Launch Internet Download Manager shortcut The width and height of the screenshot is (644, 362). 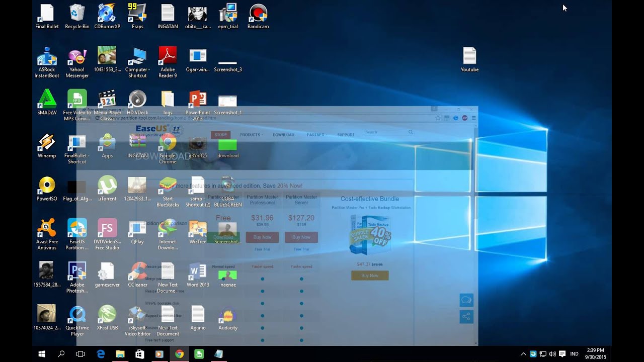[x=168, y=234]
